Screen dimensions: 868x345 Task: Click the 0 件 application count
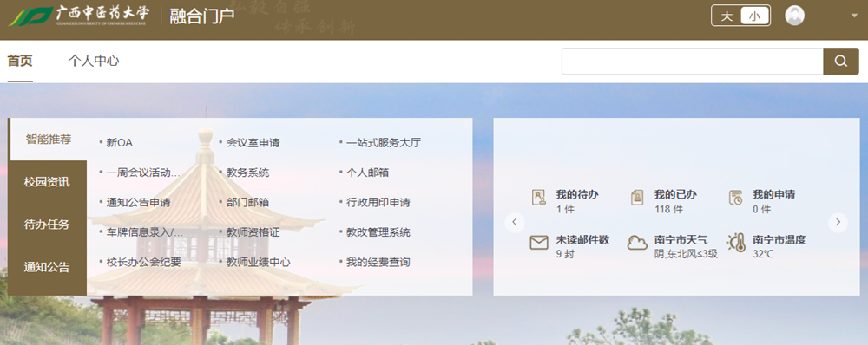click(762, 210)
